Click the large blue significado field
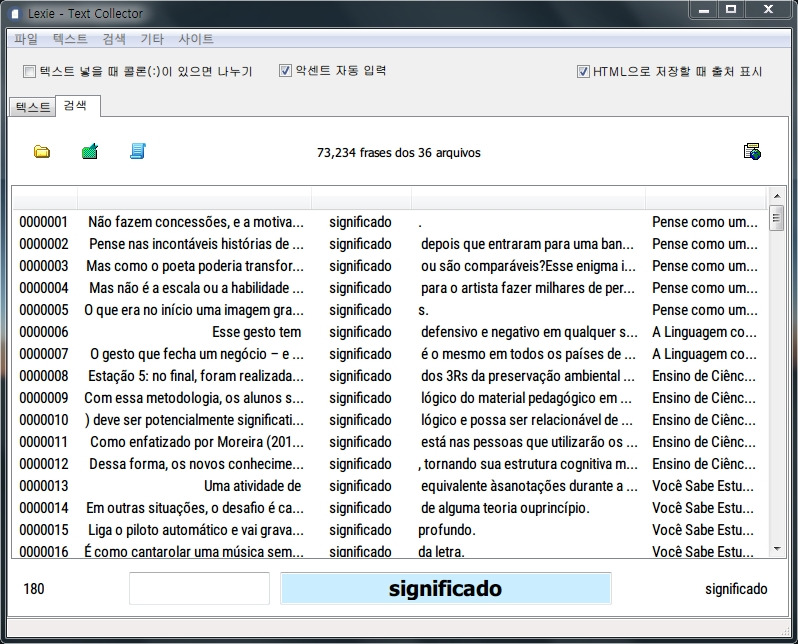This screenshot has width=798, height=644. [x=445, y=589]
